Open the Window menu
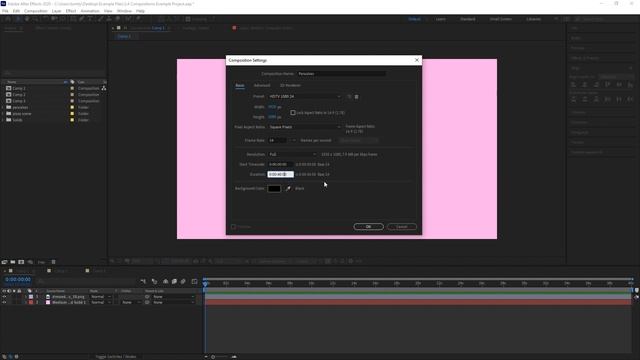640x360 pixels. click(124, 11)
